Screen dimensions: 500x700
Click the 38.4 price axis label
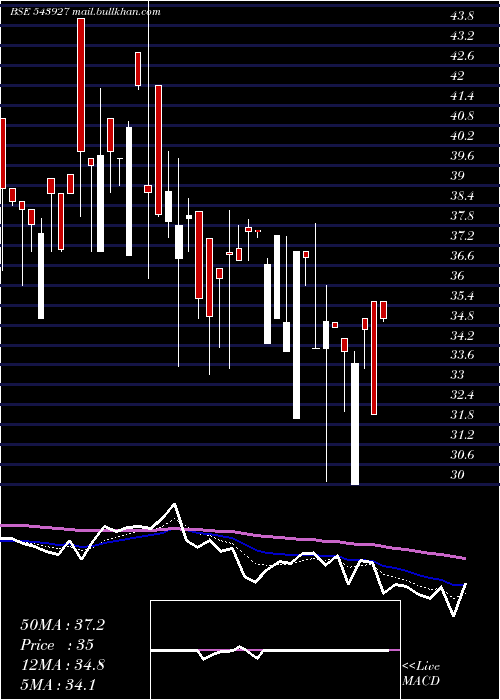point(462,195)
